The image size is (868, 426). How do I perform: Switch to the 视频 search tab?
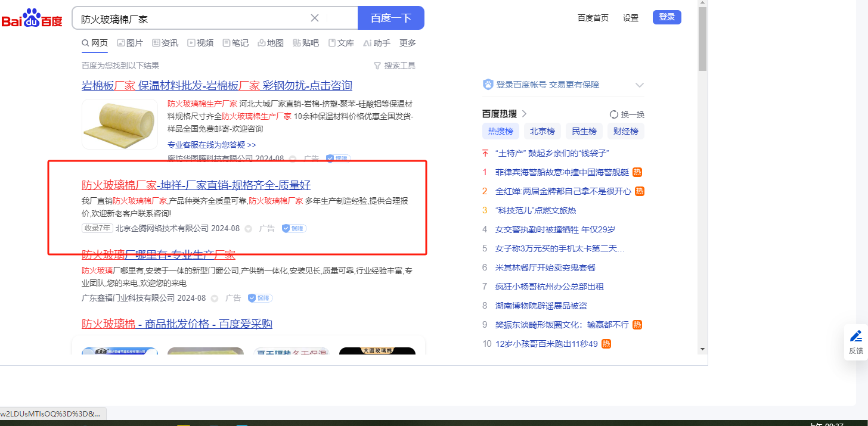click(200, 43)
